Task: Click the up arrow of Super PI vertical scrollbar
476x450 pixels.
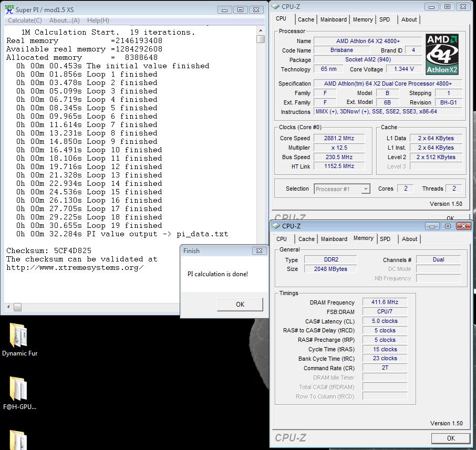Action: click(261, 30)
